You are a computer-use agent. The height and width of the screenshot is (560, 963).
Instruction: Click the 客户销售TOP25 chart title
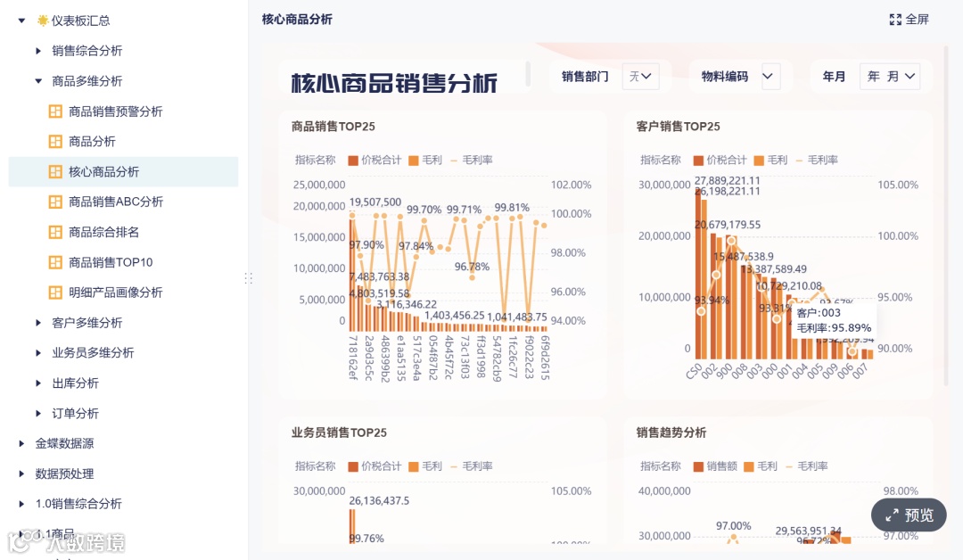(678, 127)
